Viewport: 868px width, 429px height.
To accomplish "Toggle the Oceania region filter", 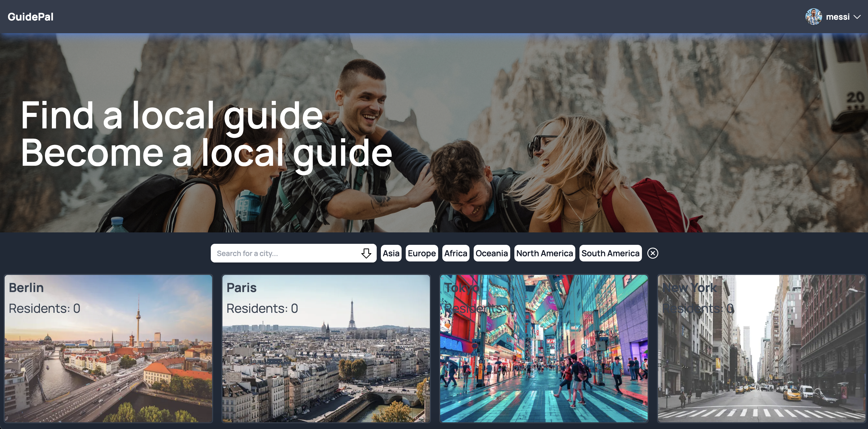I will (491, 253).
